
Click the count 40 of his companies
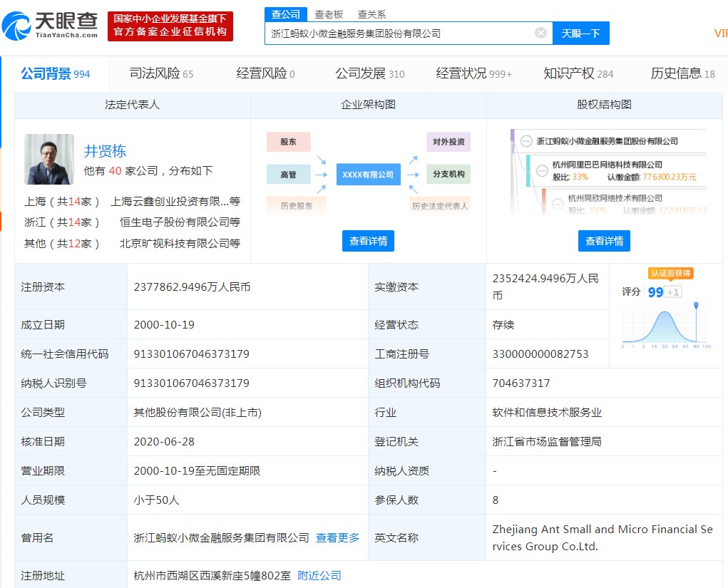pos(115,171)
